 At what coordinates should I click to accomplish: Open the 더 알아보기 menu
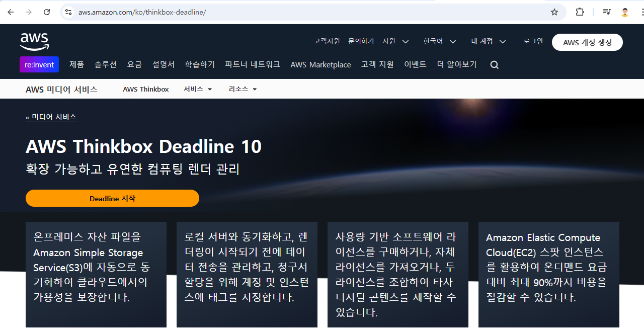click(456, 64)
